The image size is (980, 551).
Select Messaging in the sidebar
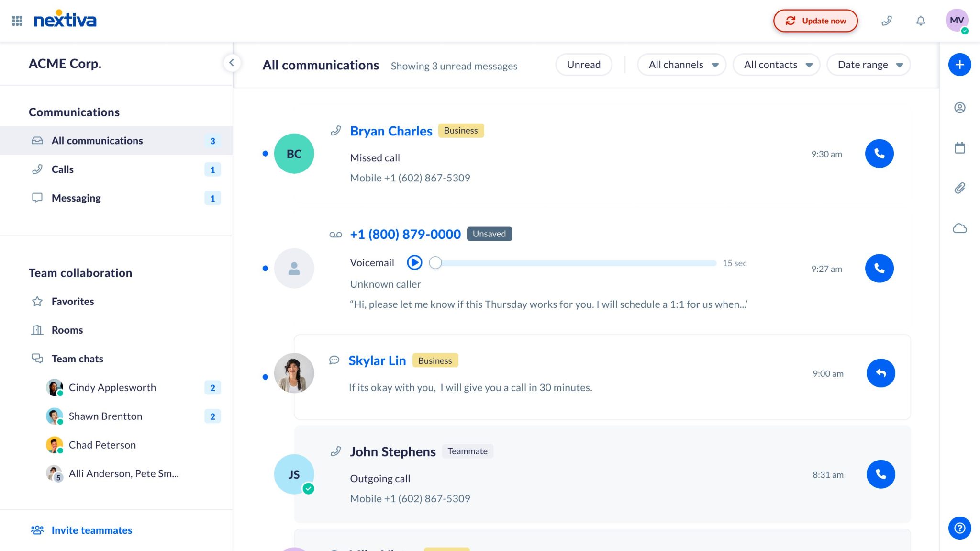coord(76,198)
